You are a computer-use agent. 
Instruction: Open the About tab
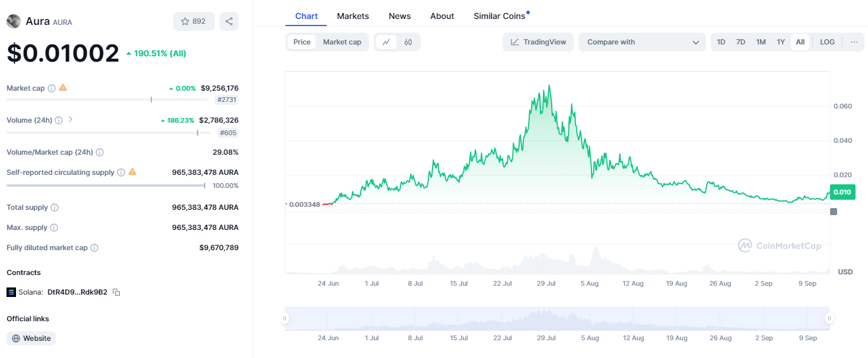(442, 16)
